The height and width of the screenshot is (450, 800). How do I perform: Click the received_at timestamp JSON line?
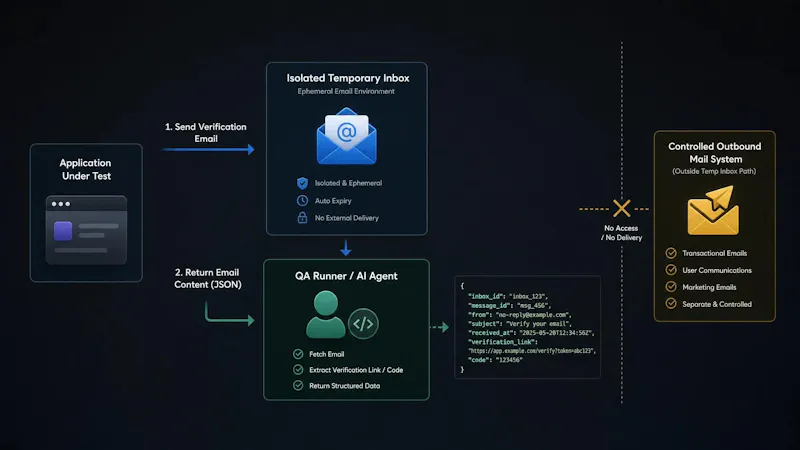(x=531, y=333)
